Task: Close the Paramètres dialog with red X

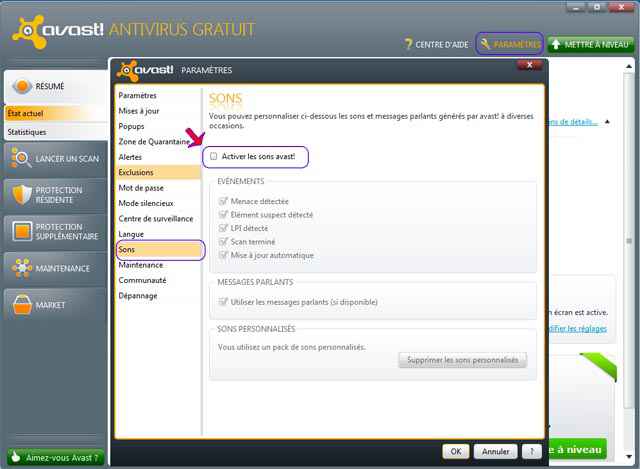Action: pyautogui.click(x=529, y=64)
